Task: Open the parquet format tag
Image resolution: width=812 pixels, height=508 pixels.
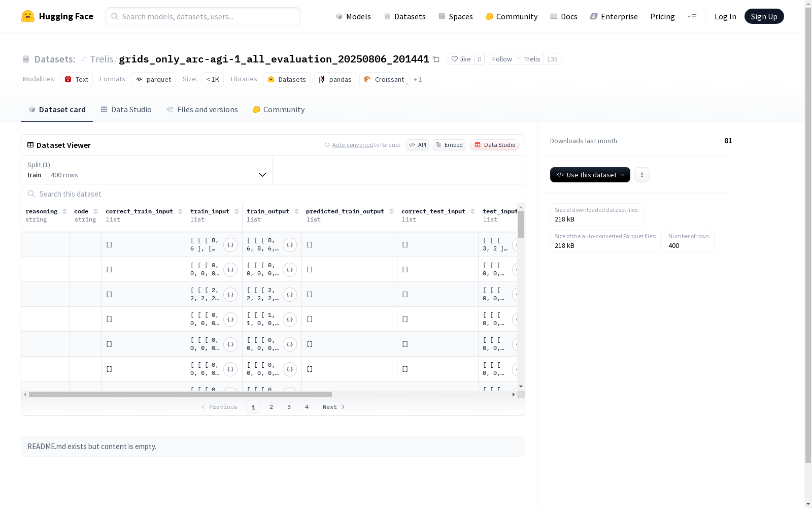Action: point(153,79)
